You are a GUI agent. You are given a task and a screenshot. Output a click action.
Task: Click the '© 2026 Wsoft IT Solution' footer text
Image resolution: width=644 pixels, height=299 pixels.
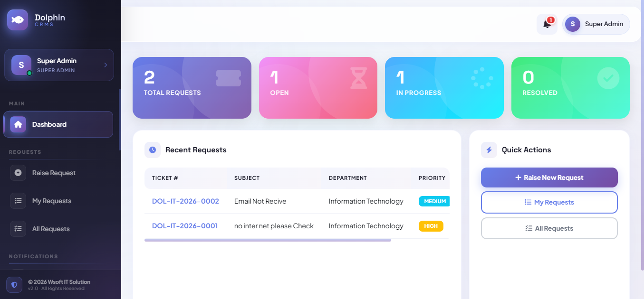(x=59, y=282)
